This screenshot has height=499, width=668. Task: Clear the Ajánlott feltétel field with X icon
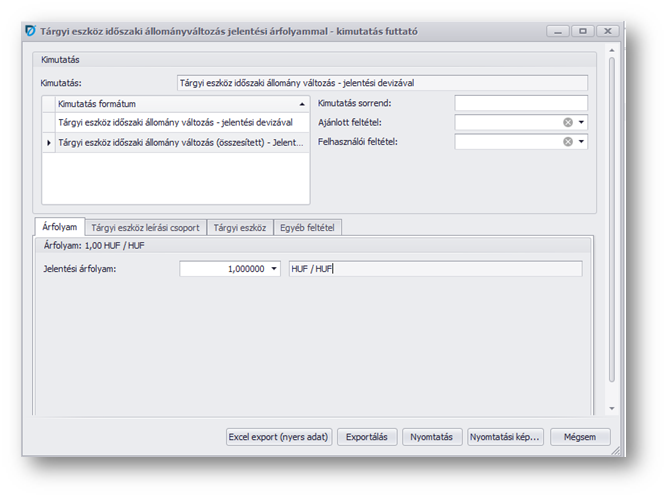[x=567, y=122]
